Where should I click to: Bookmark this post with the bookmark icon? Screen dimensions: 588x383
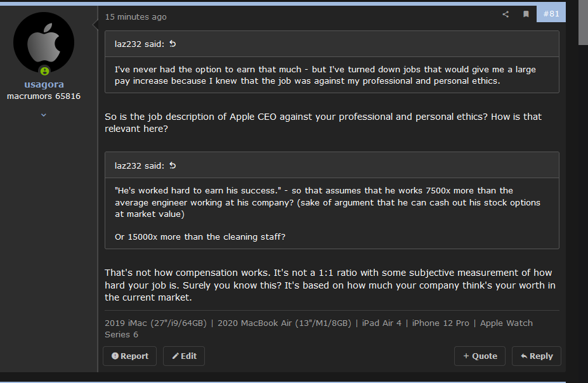click(x=526, y=14)
